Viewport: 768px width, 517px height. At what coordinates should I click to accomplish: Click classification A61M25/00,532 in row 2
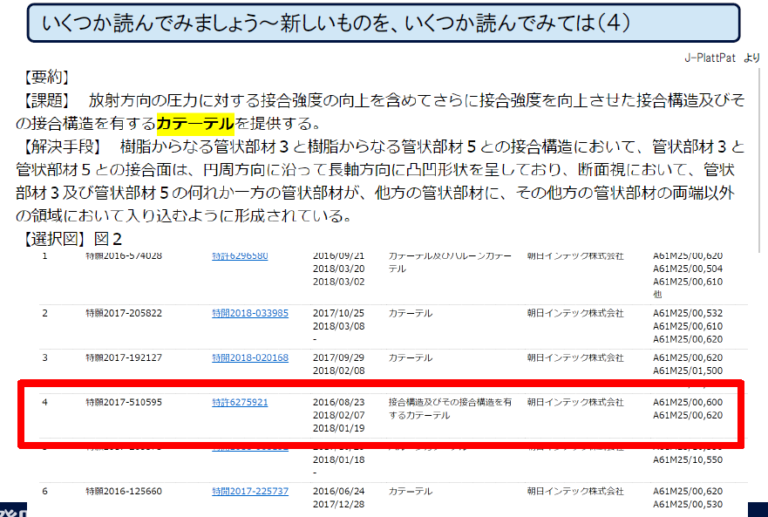click(687, 313)
